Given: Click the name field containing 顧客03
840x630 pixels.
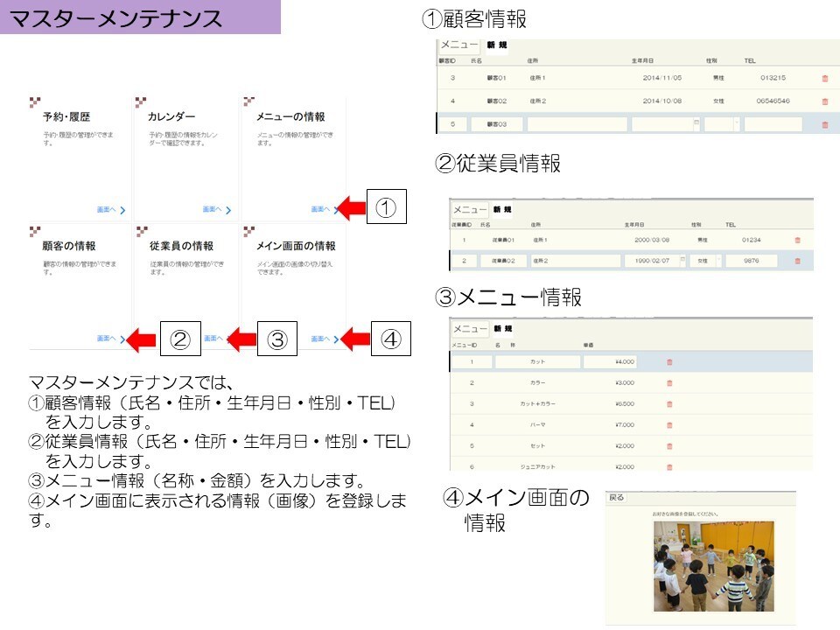Looking at the screenshot, I should pos(496,124).
